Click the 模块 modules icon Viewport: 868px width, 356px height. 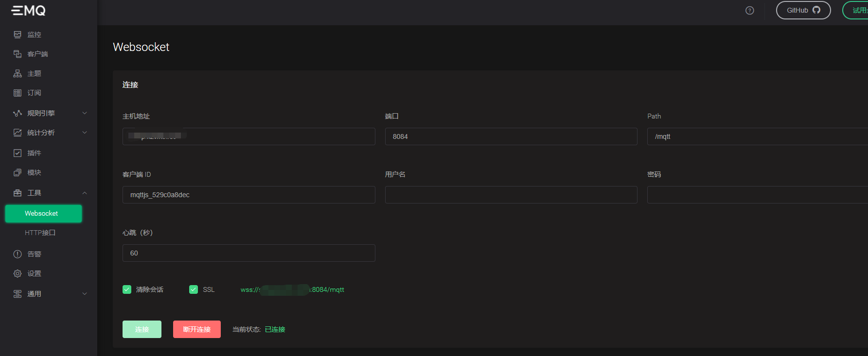tap(18, 172)
